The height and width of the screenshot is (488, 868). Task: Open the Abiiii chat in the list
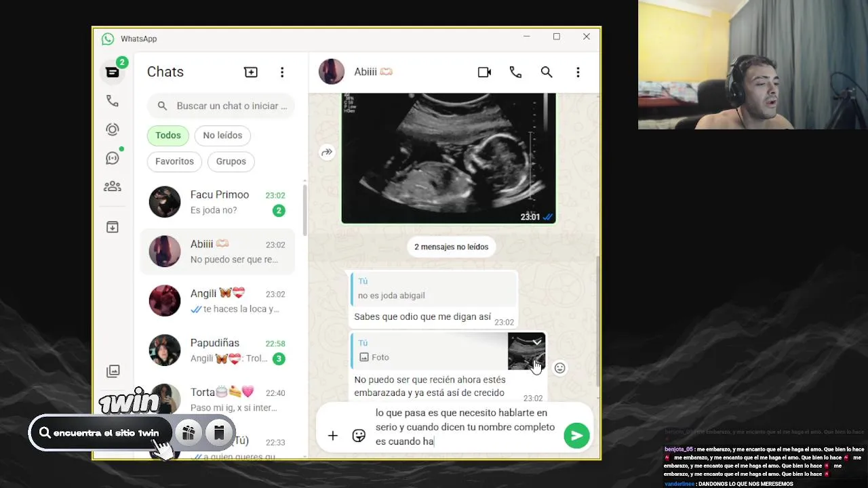pyautogui.click(x=218, y=251)
